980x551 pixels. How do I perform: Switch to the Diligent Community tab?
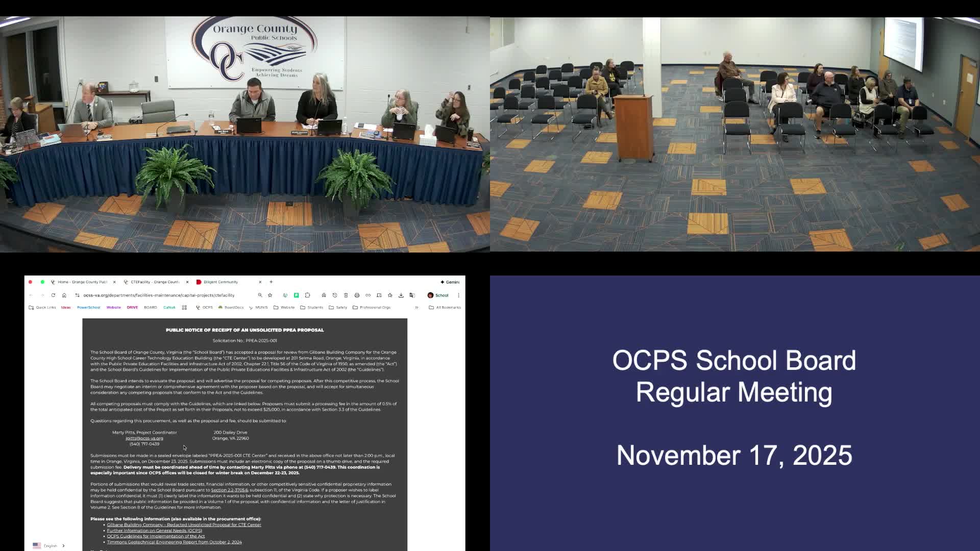[x=220, y=282]
